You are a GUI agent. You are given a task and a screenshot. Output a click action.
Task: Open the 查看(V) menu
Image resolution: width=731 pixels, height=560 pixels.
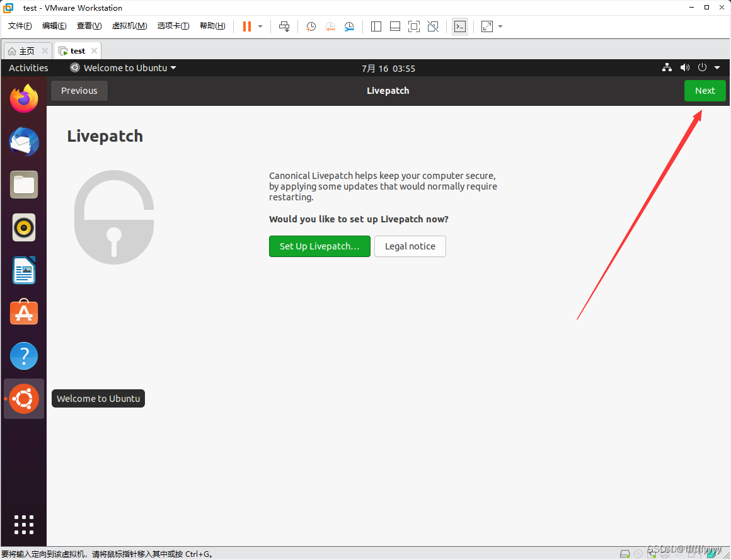pos(89,26)
